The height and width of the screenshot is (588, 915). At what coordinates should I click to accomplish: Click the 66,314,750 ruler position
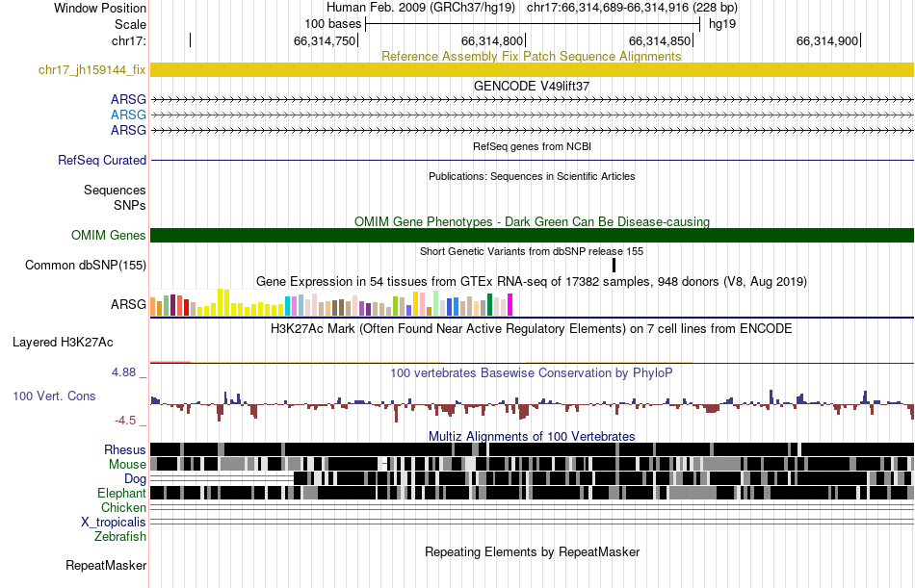point(325,40)
